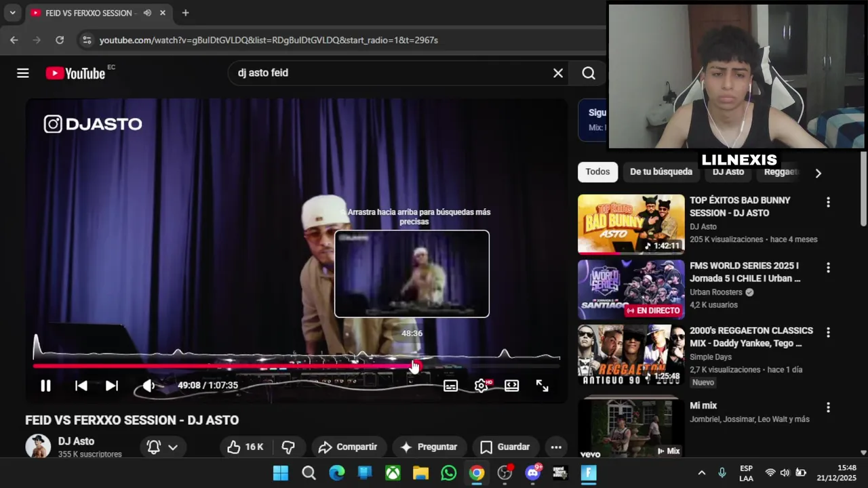Run search with the magnifier button
This screenshot has height=488, width=868.
[589, 73]
